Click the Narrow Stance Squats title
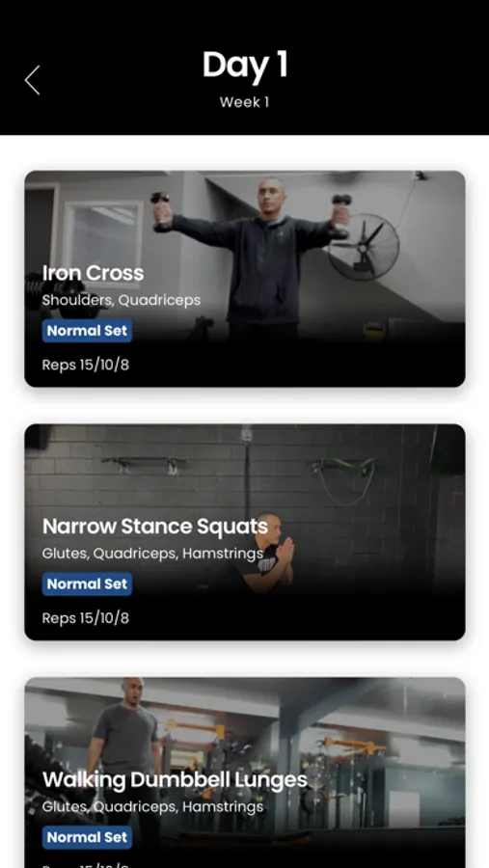 click(155, 527)
